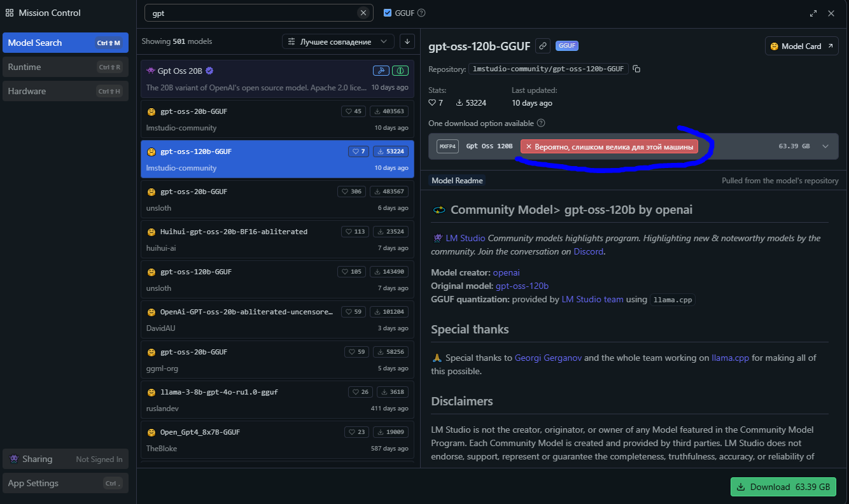Open the Лучшее совпадение sort dropdown

pyautogui.click(x=338, y=41)
